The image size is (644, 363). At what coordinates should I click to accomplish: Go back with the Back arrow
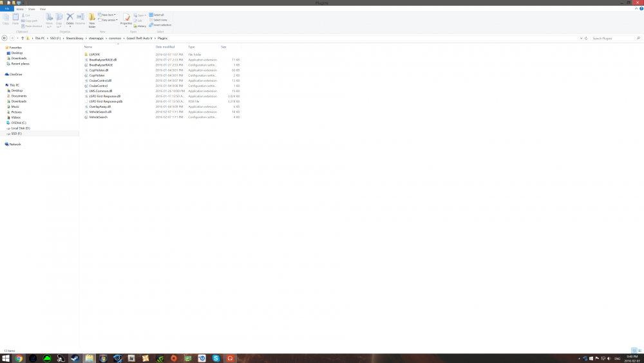click(x=5, y=38)
